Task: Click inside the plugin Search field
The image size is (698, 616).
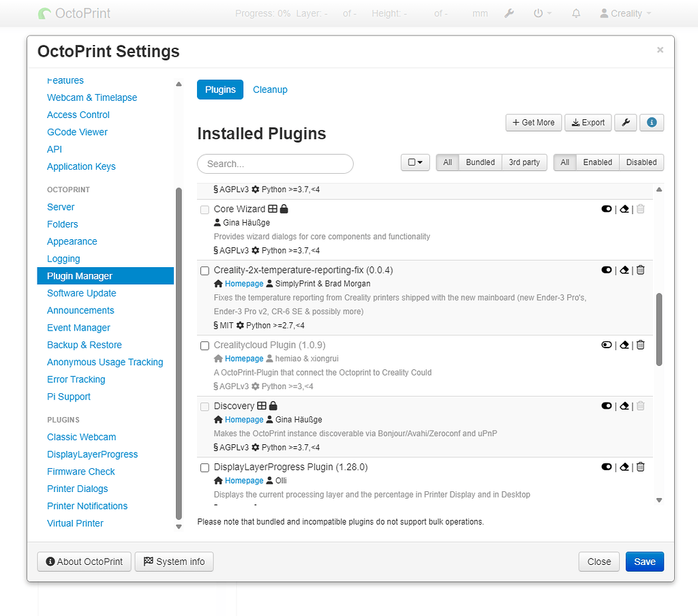Action: pyautogui.click(x=275, y=164)
